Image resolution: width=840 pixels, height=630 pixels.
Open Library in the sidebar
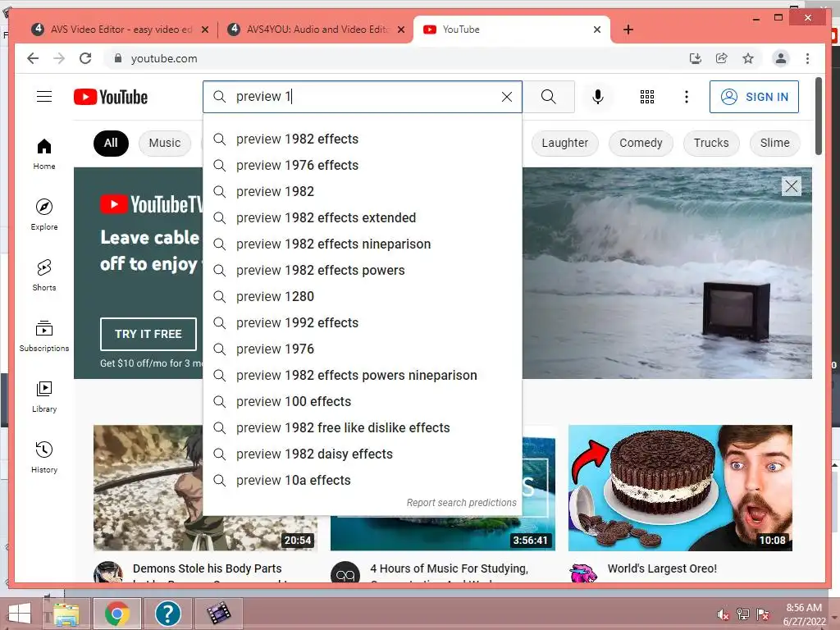[x=44, y=396]
